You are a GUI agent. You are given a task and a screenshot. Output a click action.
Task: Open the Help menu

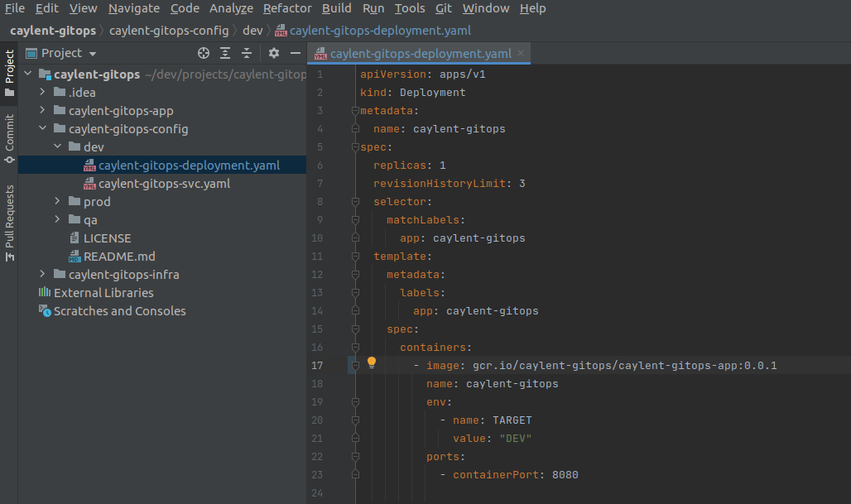coord(532,8)
